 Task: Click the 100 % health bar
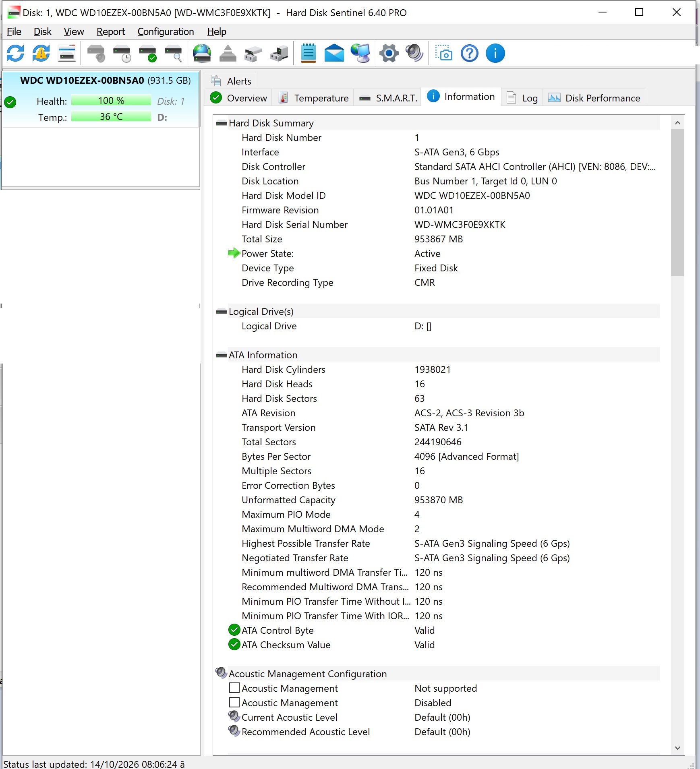click(111, 101)
